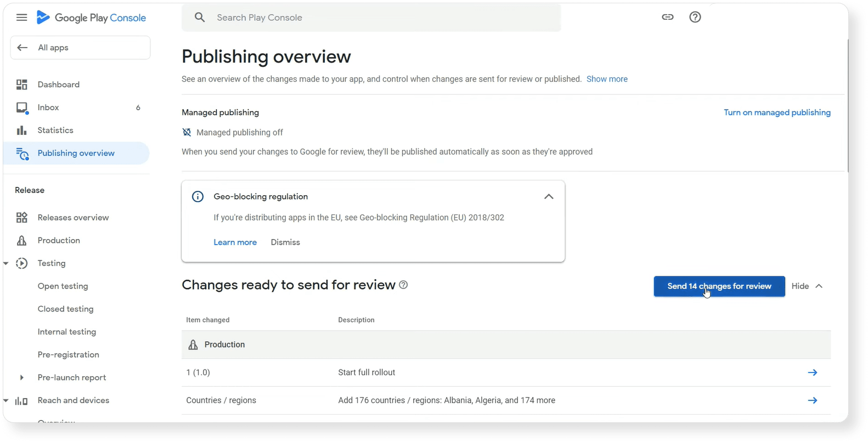Screen dimensions: 868x442
Task: Click Learn more in Geo-blocking card
Action: click(x=235, y=242)
